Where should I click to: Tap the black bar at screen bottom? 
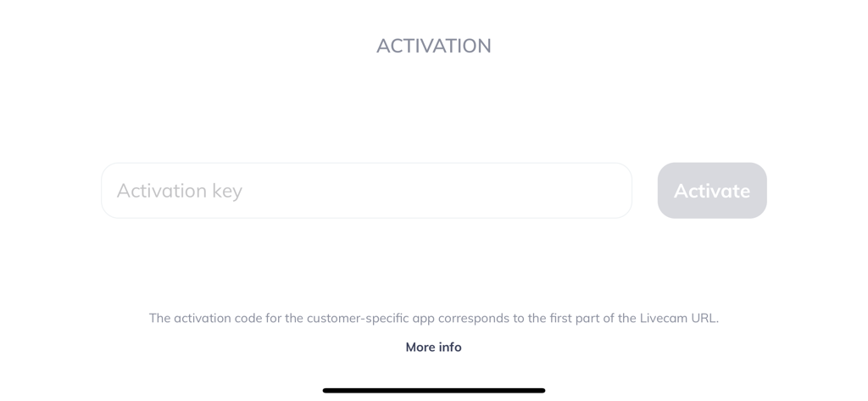pos(434,391)
